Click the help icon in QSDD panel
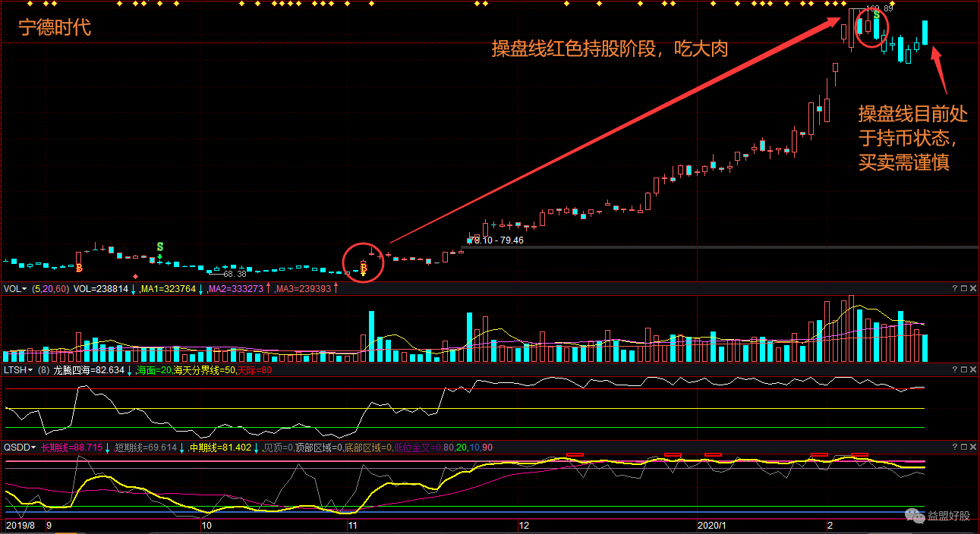 coord(954,448)
